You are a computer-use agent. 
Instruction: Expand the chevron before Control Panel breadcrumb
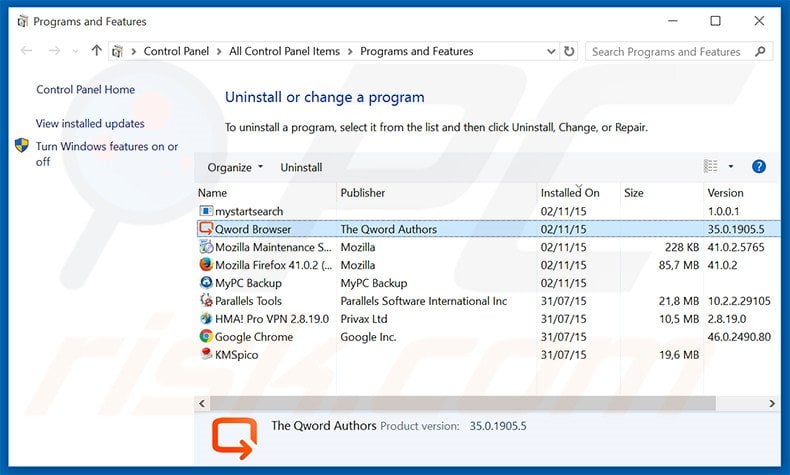(134, 51)
